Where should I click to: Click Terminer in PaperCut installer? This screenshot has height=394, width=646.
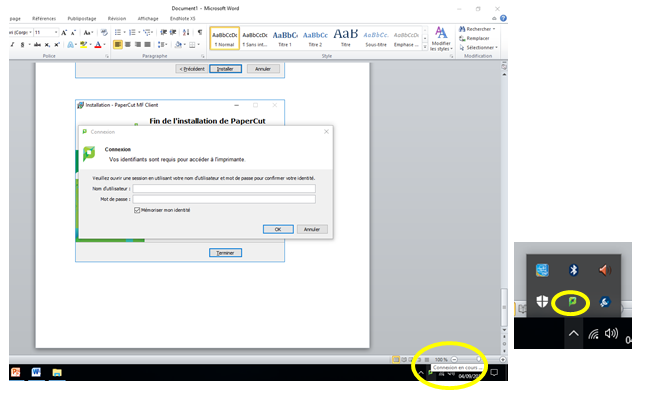click(x=225, y=253)
